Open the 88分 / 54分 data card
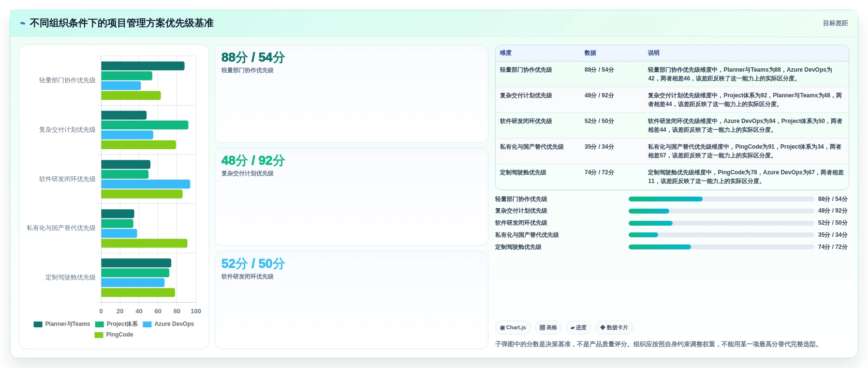The height and width of the screenshot is (368, 868). [351, 94]
